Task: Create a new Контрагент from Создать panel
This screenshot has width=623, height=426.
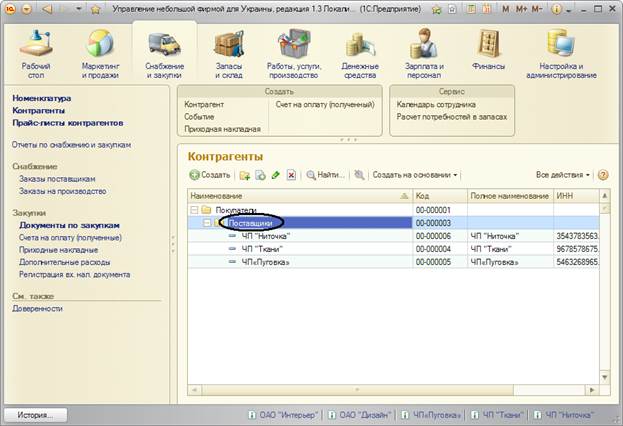Action: [x=204, y=105]
